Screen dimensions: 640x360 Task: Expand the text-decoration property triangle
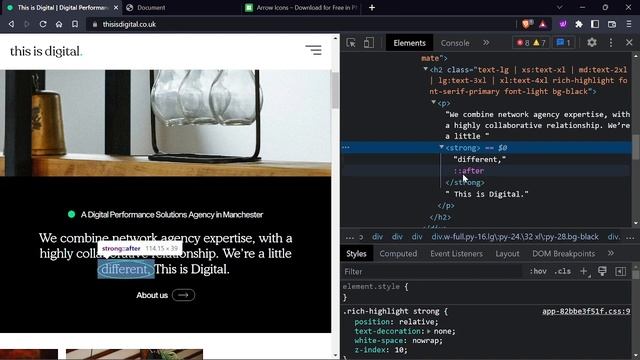pos(429,331)
